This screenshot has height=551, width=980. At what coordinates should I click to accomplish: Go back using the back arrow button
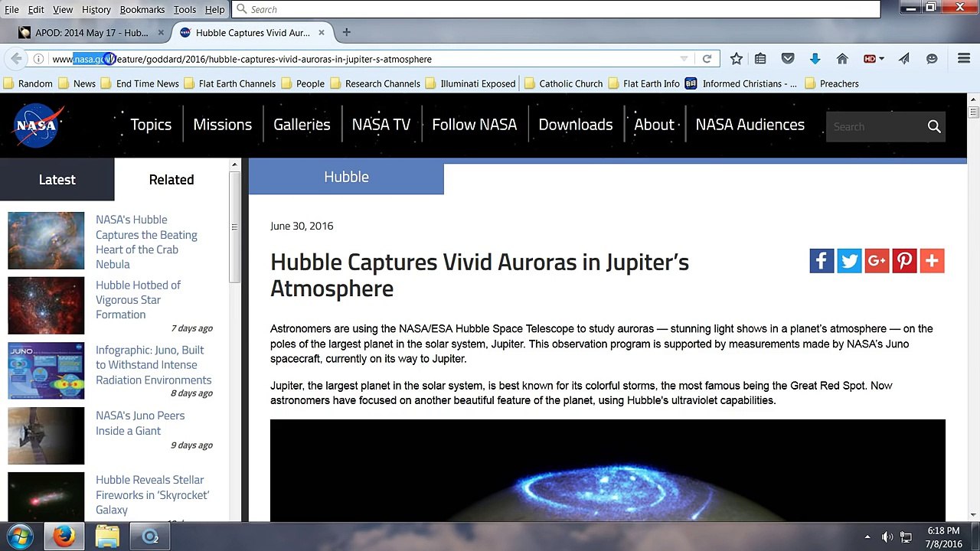16,59
